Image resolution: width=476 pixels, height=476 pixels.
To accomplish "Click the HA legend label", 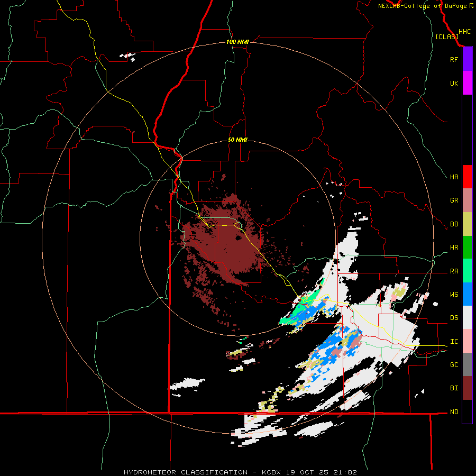I will 454,177.
